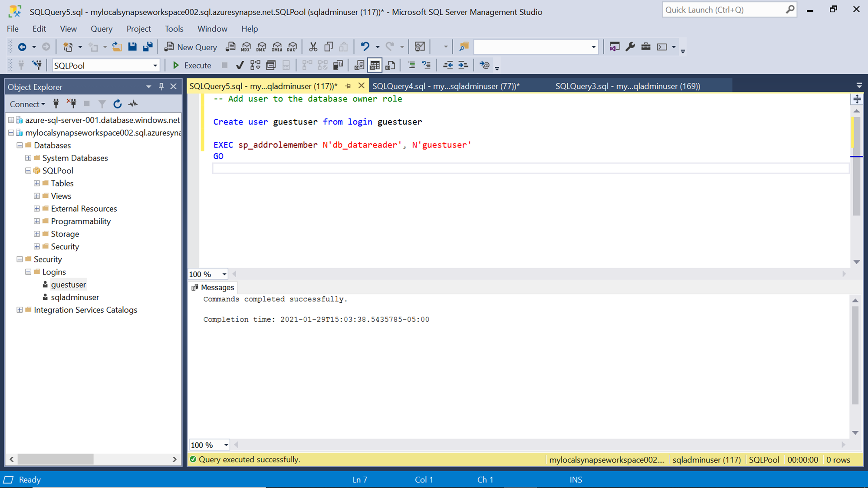The image size is (868, 488).
Task: Click the New Query button
Action: pos(191,47)
